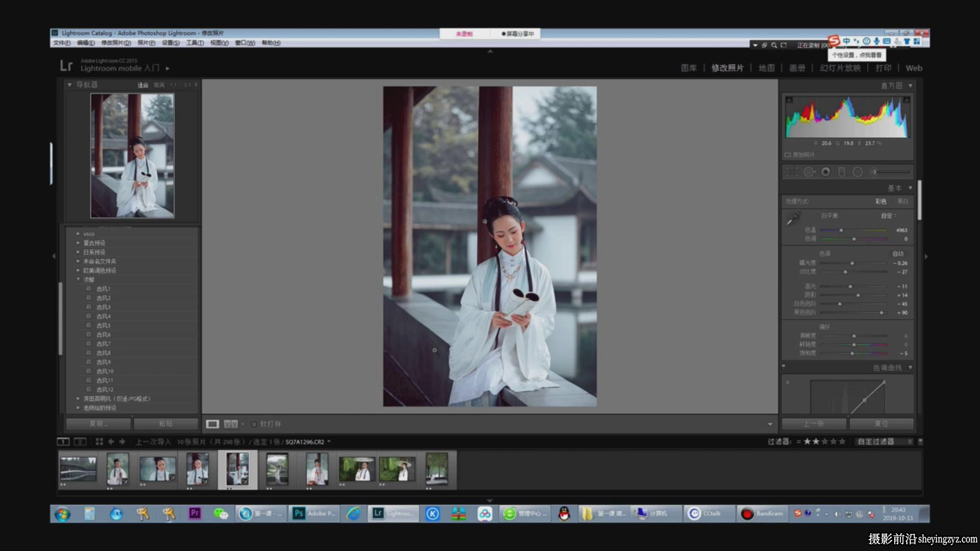The image size is (980, 551).
Task: Expand the vsco preset folder
Action: click(78, 234)
